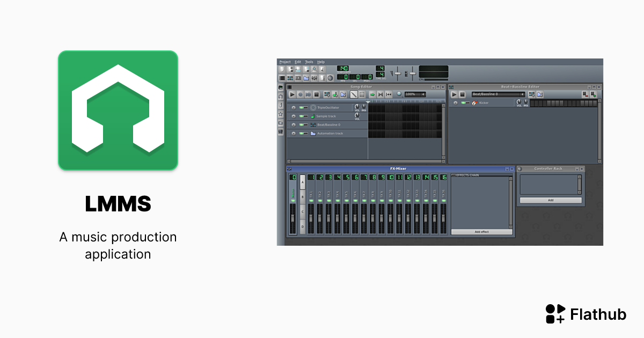
Task: Add a sample track in Song-Editor
Action: point(335,94)
